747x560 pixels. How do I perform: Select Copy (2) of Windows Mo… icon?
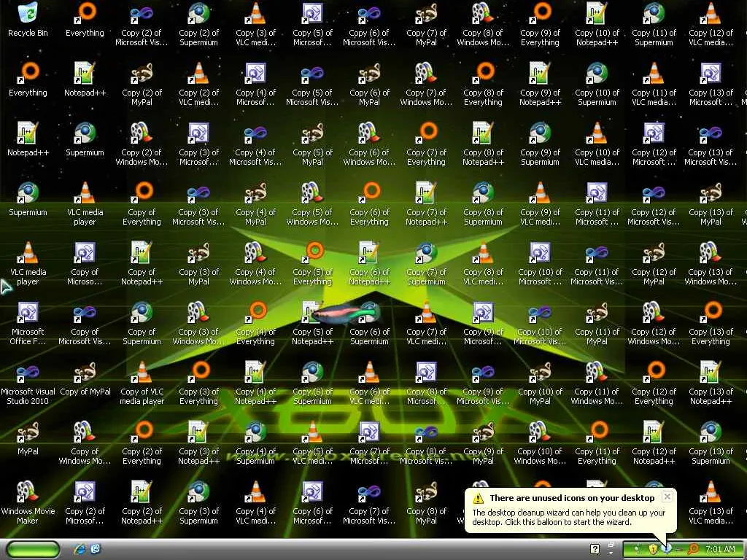pyautogui.click(x=142, y=144)
